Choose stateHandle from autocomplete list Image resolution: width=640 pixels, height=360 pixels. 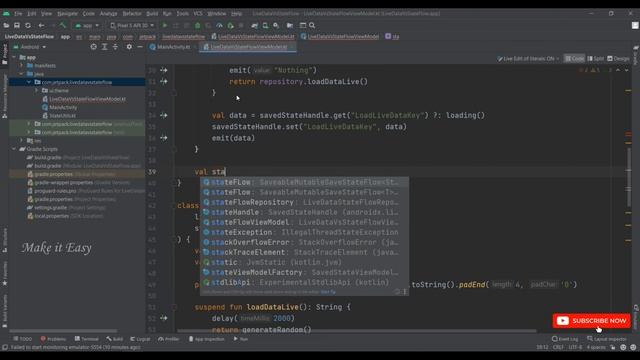click(304, 212)
